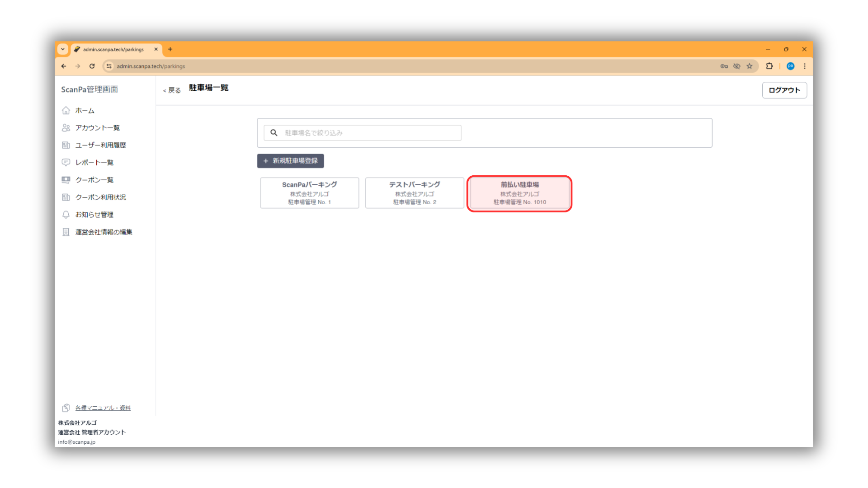Click the ユーザー利用履歴 sidebar icon
The height and width of the screenshot is (488, 868).
pyautogui.click(x=66, y=145)
